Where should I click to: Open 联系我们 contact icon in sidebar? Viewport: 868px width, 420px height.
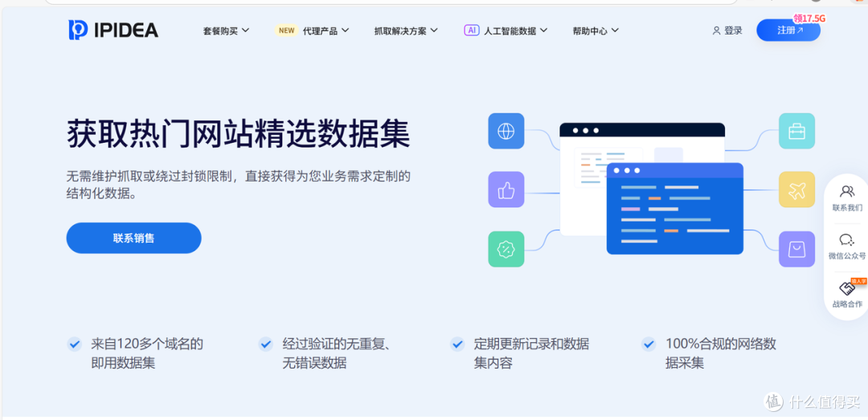847,191
